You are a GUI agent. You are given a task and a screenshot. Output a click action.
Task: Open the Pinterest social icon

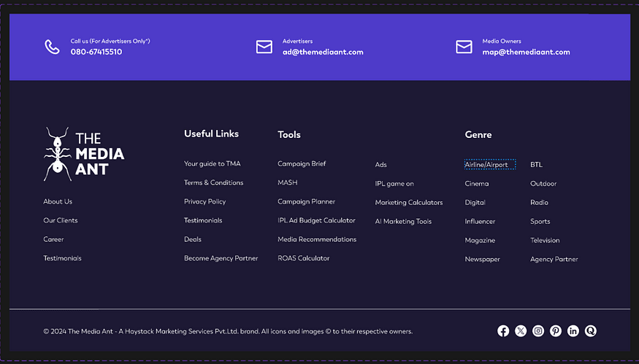click(556, 331)
